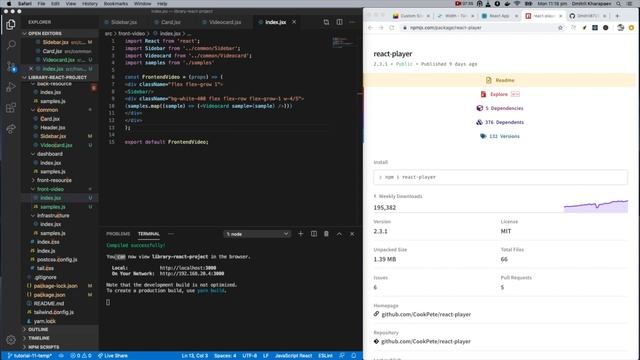640x360 pixels.
Task: Open tailwind.config.js in the explorer
Action: coord(53,312)
